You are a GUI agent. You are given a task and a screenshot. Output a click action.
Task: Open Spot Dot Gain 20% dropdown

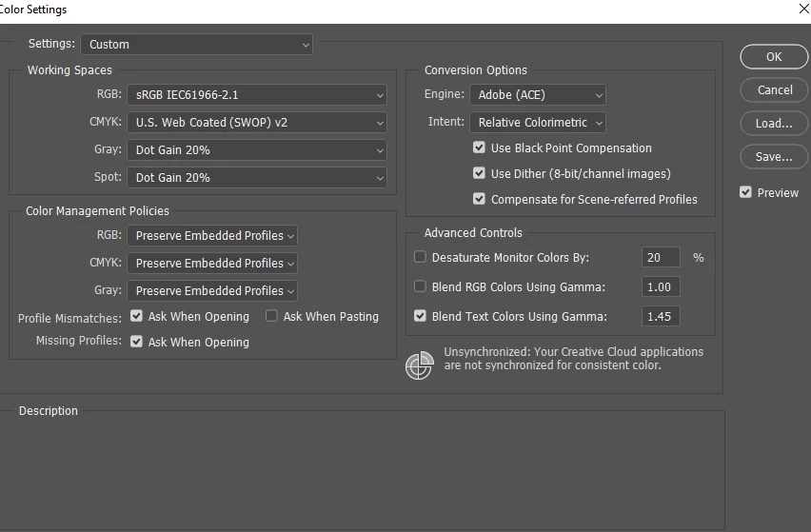click(257, 178)
